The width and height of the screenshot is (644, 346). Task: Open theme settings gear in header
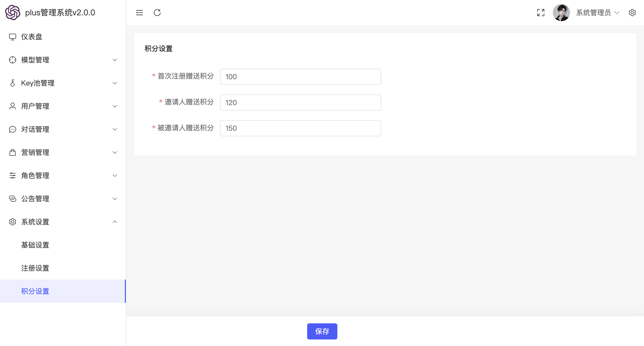coord(632,13)
